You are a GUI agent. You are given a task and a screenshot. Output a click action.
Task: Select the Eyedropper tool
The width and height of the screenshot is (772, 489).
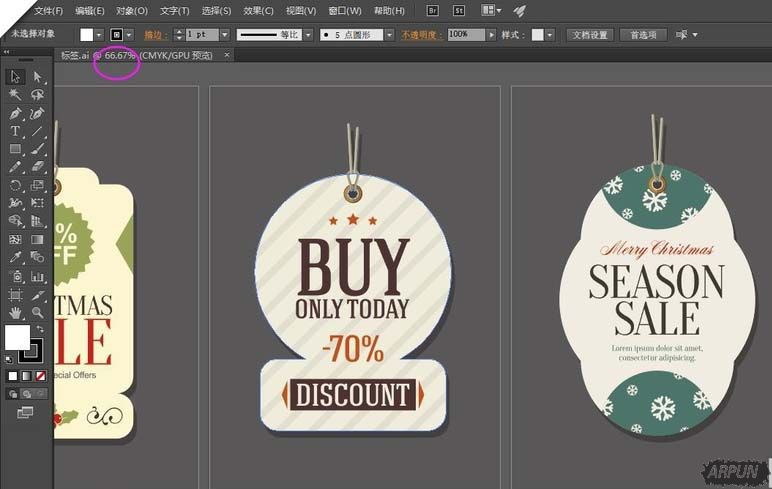pyautogui.click(x=16, y=258)
